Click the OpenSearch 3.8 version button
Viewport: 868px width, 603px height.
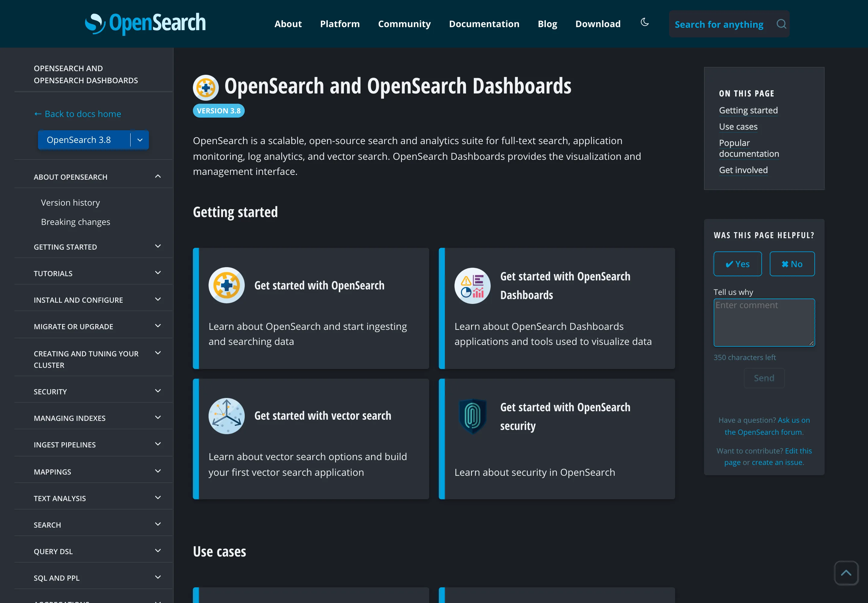point(84,140)
